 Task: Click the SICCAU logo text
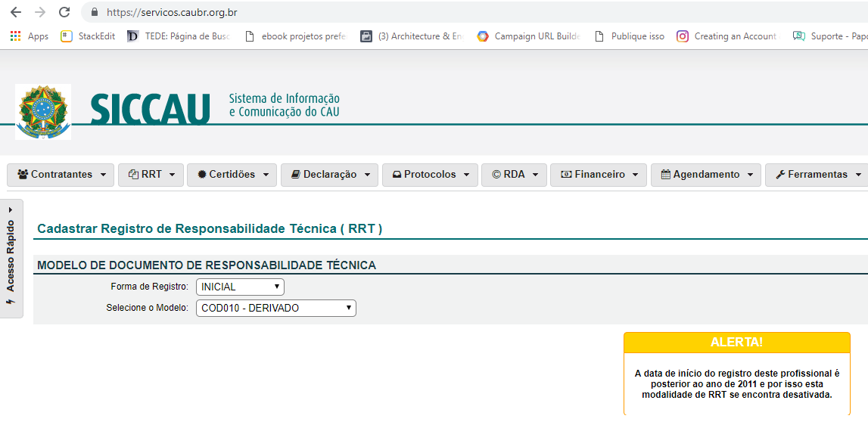(150, 109)
